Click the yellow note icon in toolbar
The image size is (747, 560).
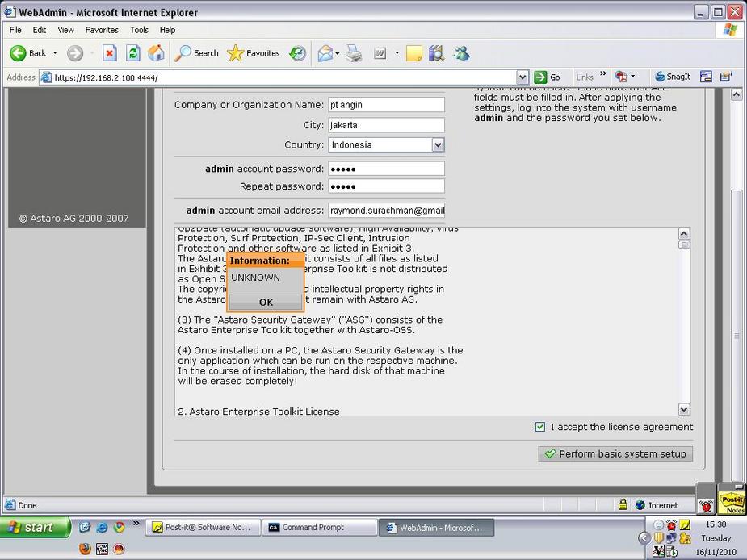click(413, 53)
